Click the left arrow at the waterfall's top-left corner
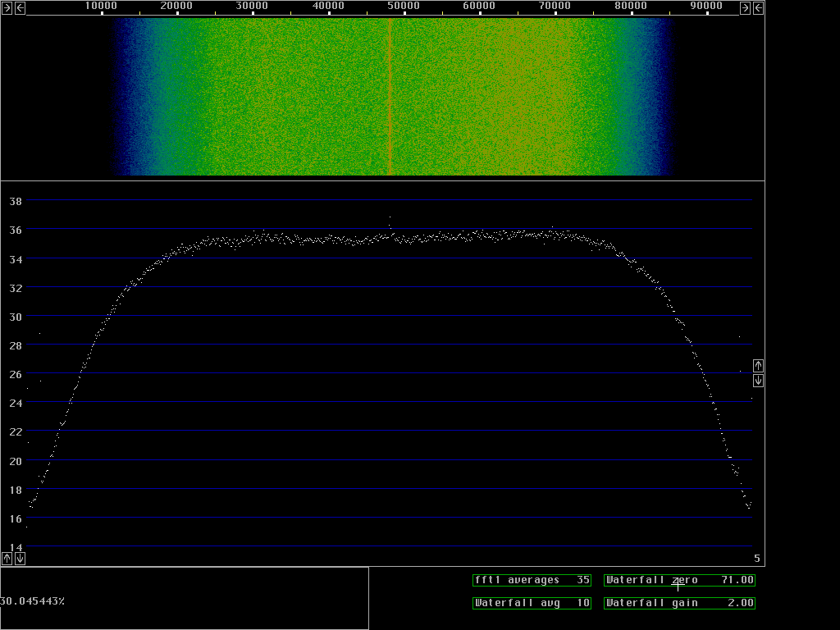Viewport: 840px width, 630px height. click(20, 8)
